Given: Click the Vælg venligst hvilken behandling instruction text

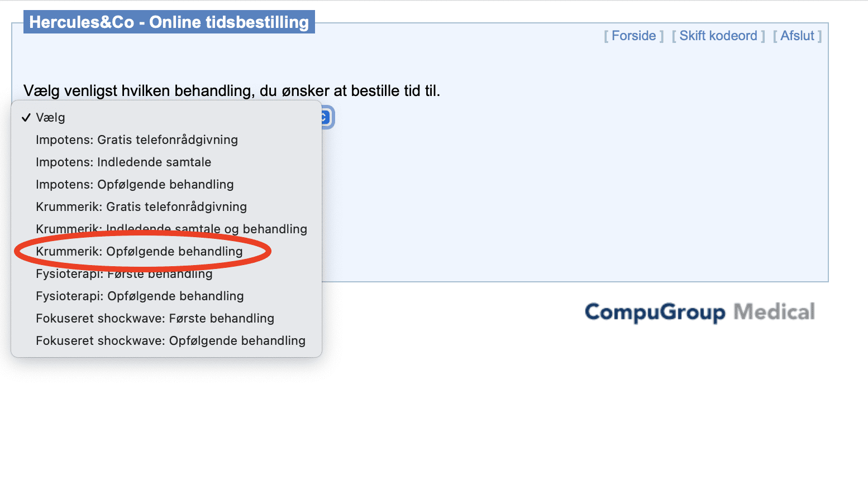Looking at the screenshot, I should coord(232,90).
